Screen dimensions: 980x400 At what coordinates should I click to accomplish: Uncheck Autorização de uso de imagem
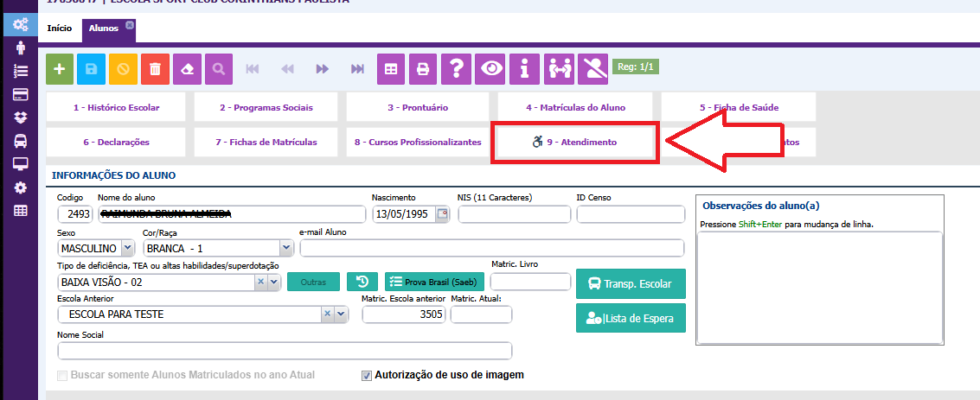[367, 376]
